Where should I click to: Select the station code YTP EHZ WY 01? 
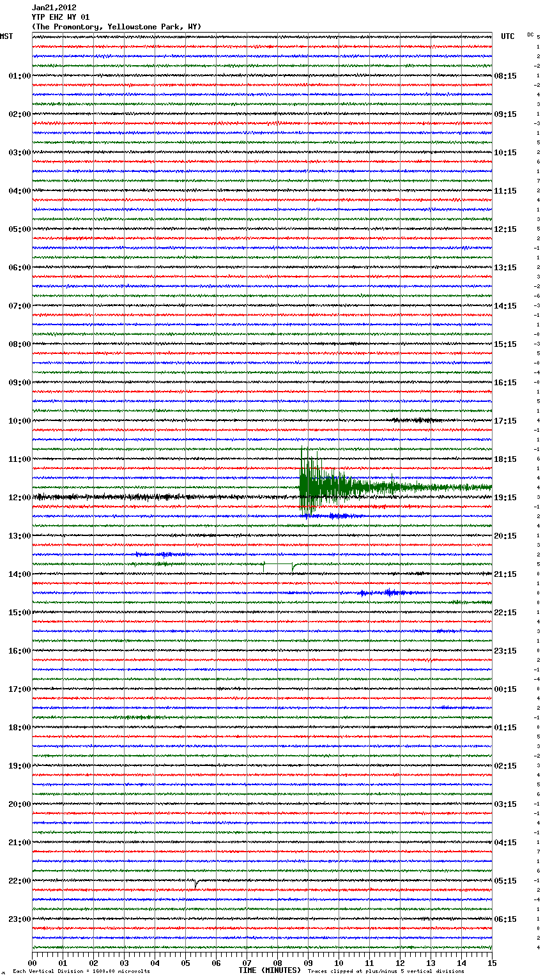[61, 17]
